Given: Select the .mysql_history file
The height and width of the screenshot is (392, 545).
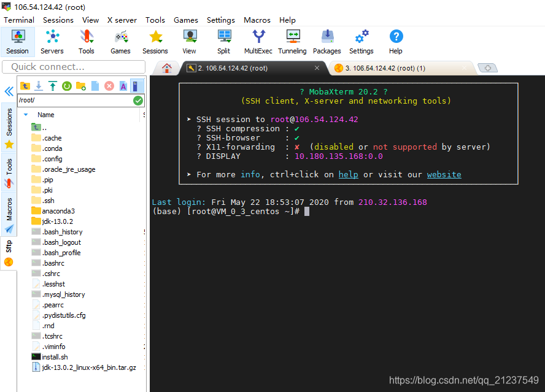Looking at the screenshot, I should click(58, 294).
